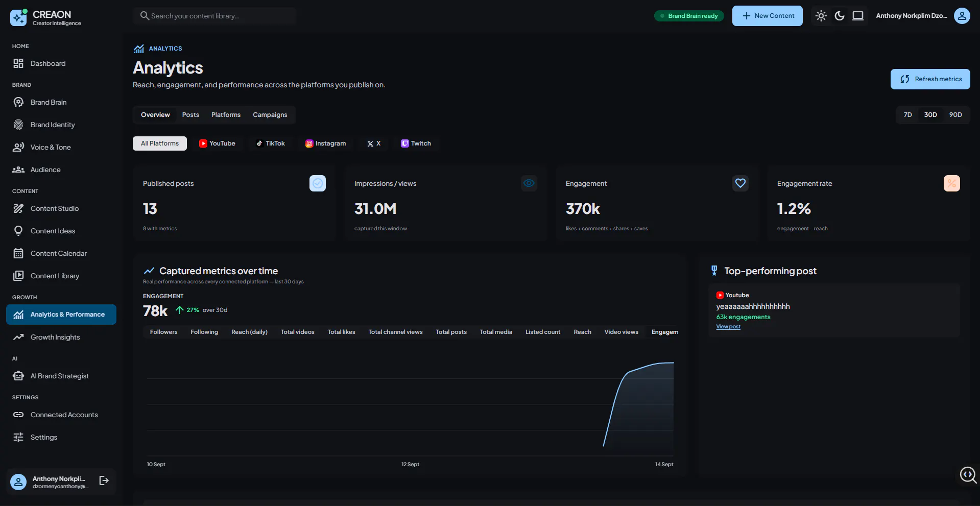Click the content library search field

(x=214, y=16)
